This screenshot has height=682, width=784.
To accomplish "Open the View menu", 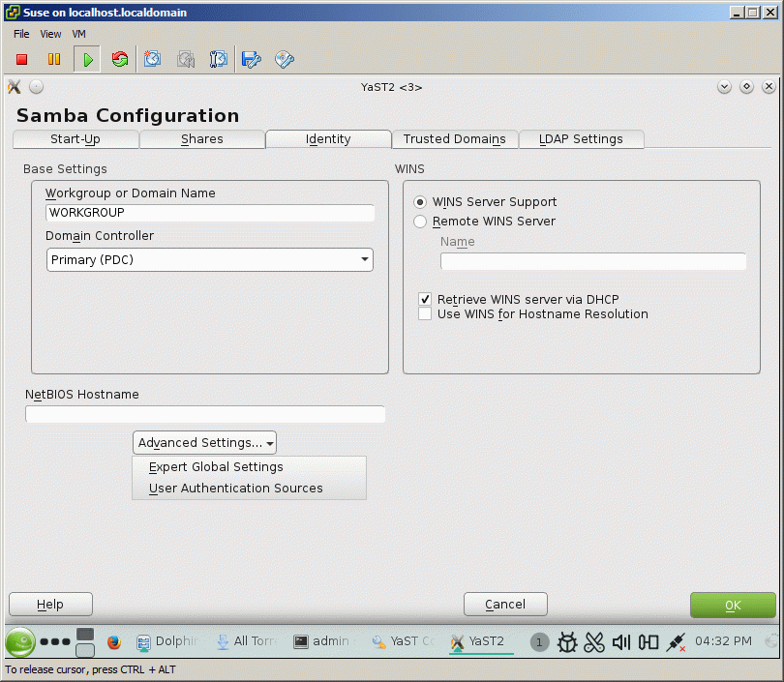I will coord(50,34).
